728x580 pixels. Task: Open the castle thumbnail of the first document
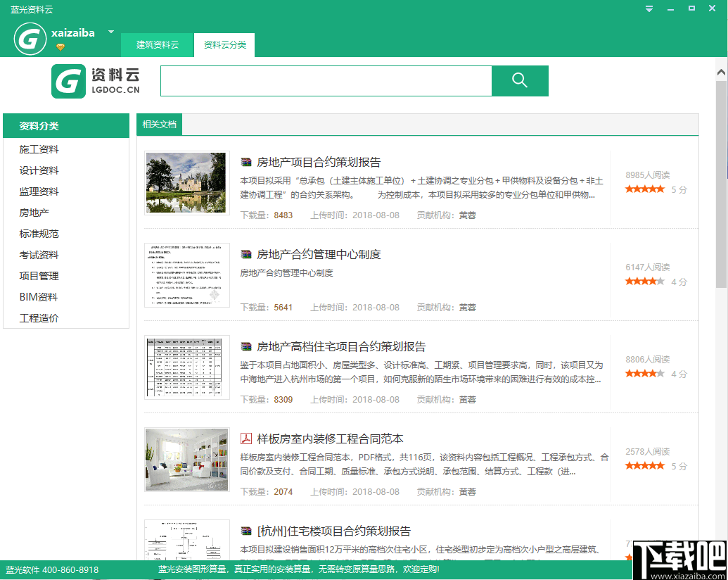[x=186, y=183]
